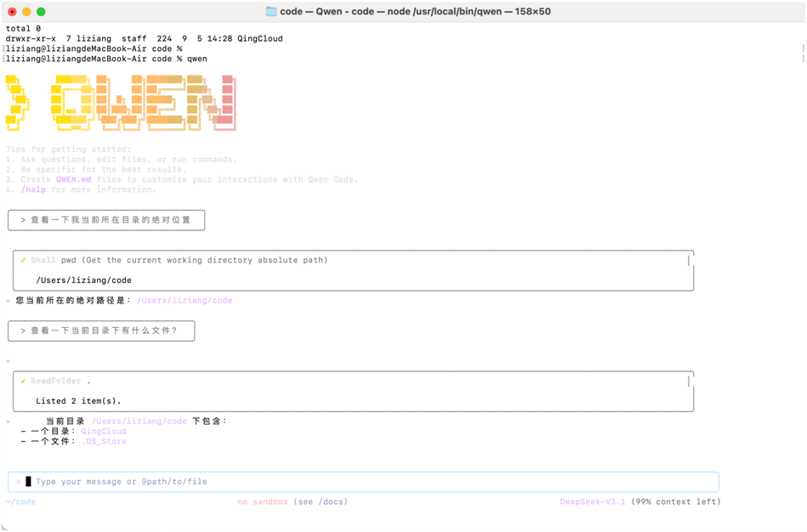Screen dimensions: 807x532
Task: Click the 'Shell pwd' tool call line
Action: pos(179,260)
